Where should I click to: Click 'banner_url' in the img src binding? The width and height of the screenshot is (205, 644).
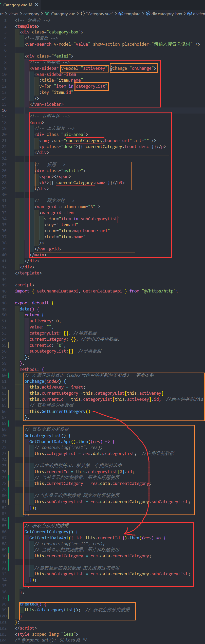point(117,141)
